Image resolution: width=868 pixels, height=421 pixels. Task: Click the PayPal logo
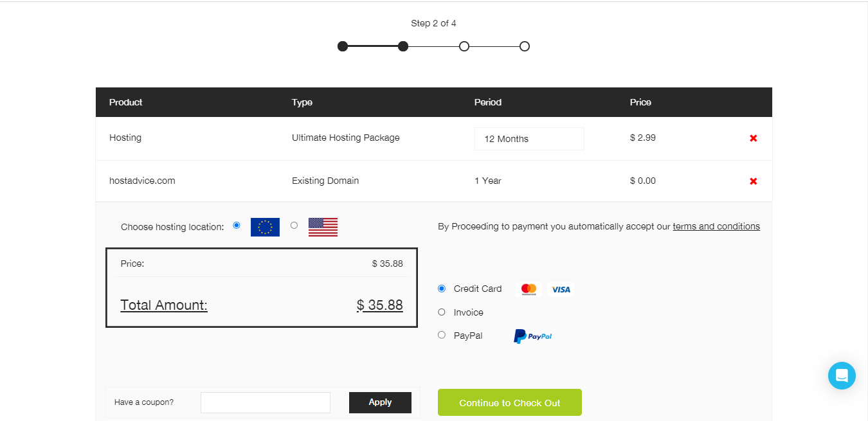(532, 336)
